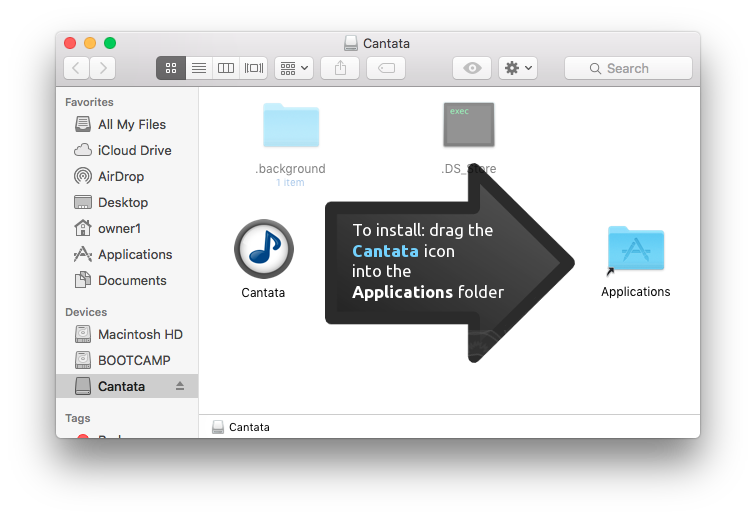Image resolution: width=756 pixels, height=518 pixels.
Task: Go back with the Back arrow
Action: pyautogui.click(x=76, y=68)
